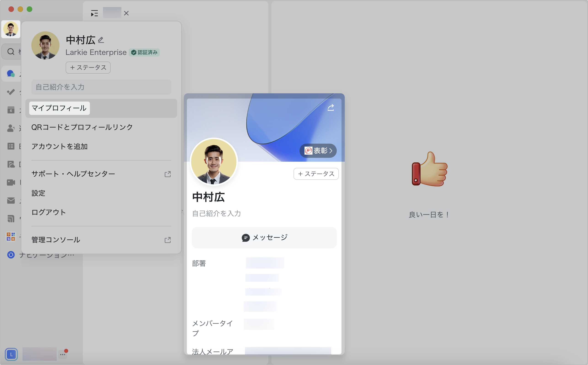Click the name 中村広 on profile card
588x365 pixels.
click(x=208, y=197)
